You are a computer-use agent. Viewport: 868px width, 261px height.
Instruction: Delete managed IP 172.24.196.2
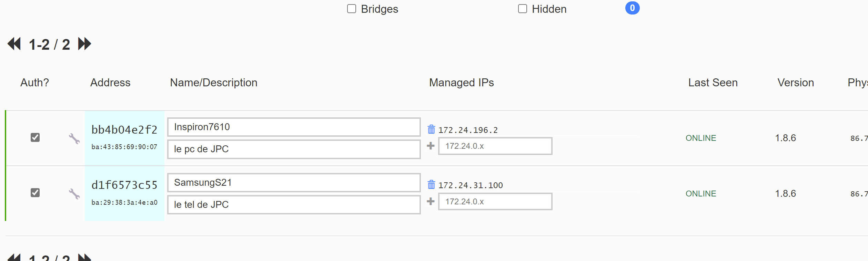point(431,129)
